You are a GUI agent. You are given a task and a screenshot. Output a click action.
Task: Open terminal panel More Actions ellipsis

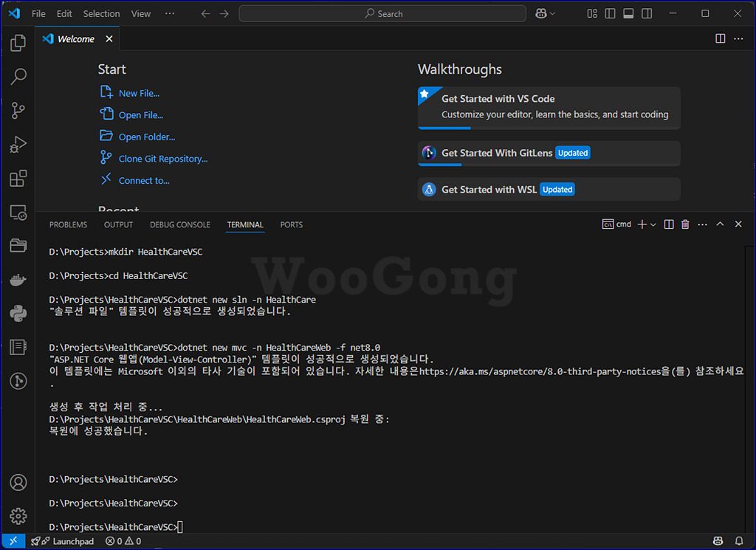click(703, 224)
